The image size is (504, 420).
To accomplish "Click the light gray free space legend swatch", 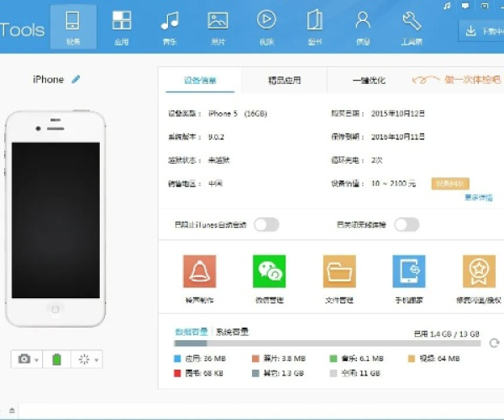I will [333, 374].
